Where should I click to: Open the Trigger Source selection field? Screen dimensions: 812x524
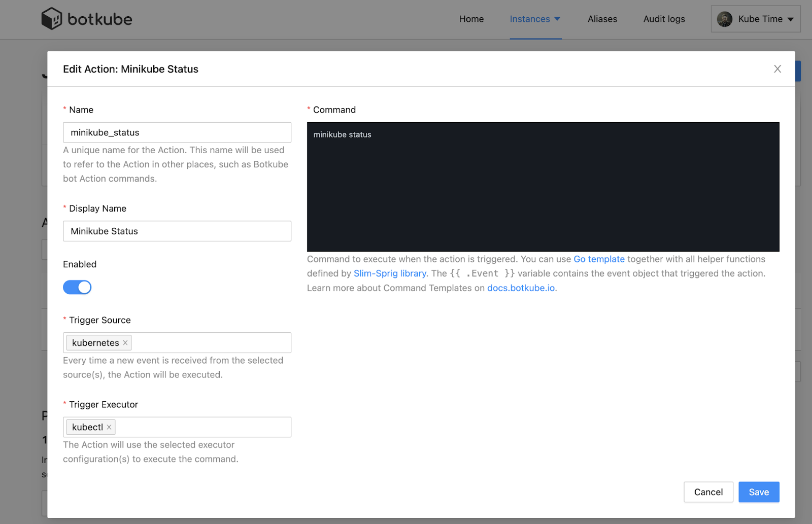[x=213, y=342]
